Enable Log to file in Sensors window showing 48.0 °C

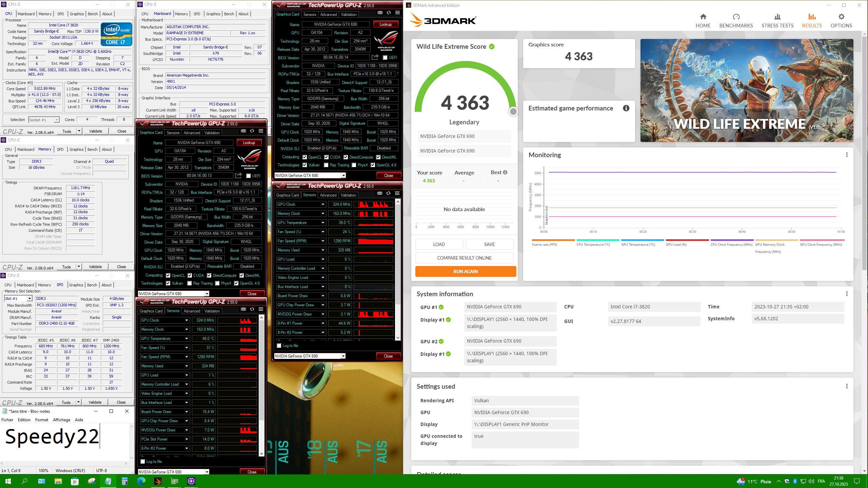[142, 462]
